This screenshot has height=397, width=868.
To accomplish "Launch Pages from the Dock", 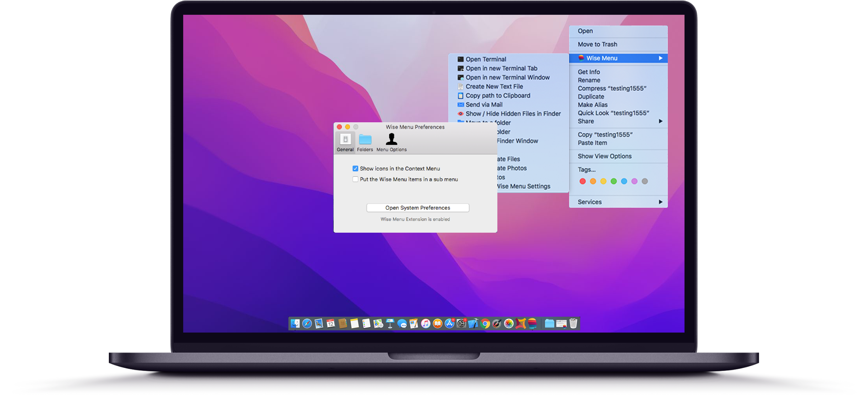I will [414, 324].
